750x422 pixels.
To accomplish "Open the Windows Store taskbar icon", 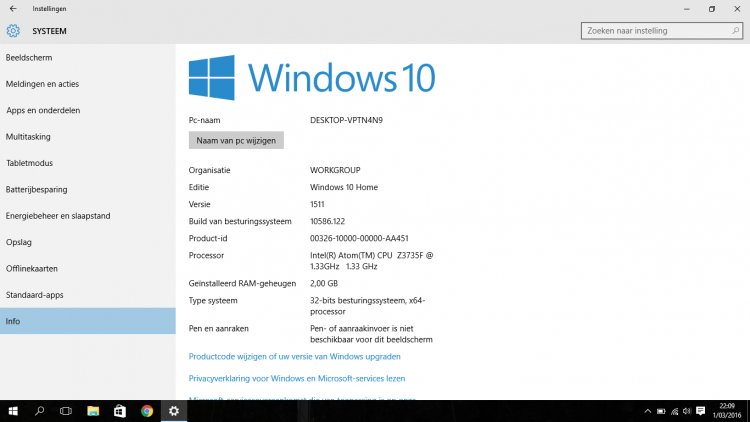I will point(120,411).
